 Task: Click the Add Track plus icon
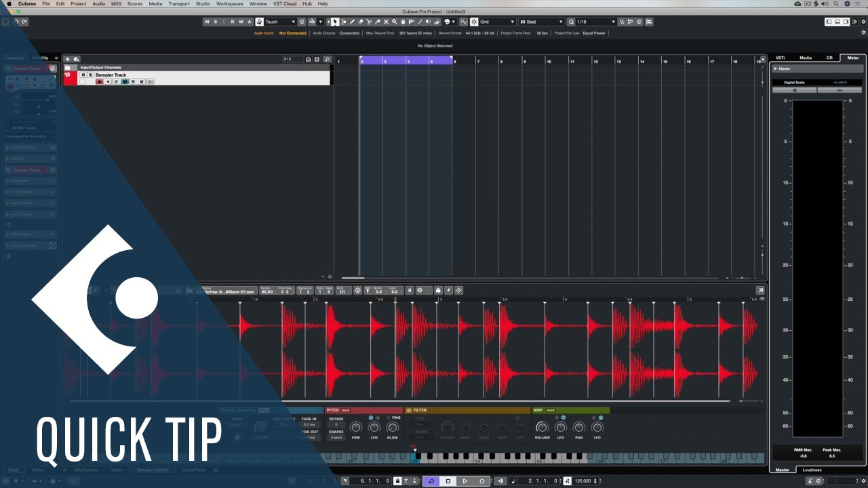(68, 59)
